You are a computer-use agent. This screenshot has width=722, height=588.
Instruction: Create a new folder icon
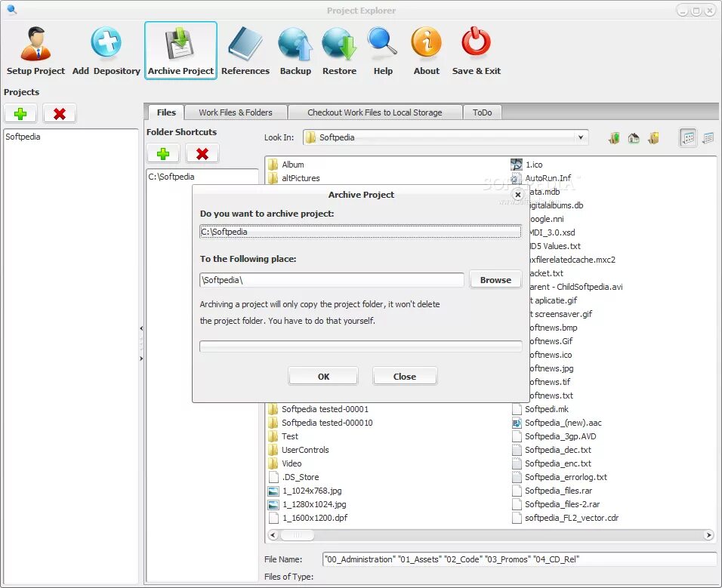point(653,137)
